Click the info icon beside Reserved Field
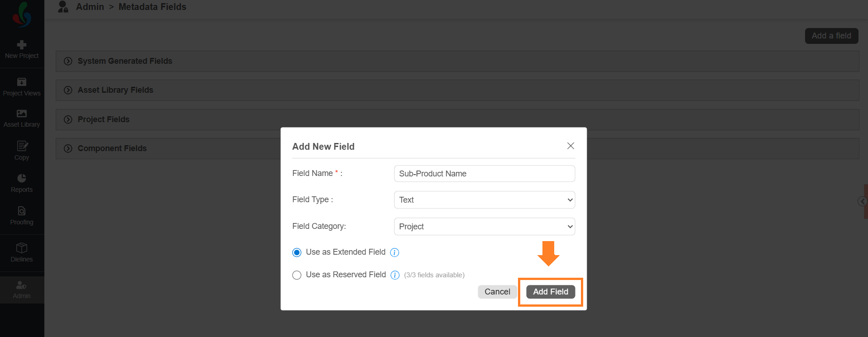This screenshot has height=337, width=868. click(395, 275)
